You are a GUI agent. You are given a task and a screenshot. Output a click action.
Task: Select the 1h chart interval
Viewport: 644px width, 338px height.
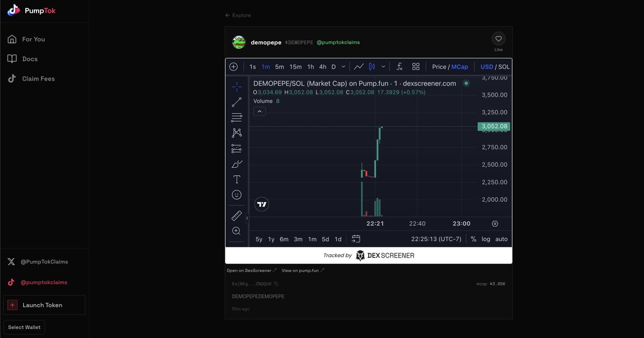tap(310, 67)
